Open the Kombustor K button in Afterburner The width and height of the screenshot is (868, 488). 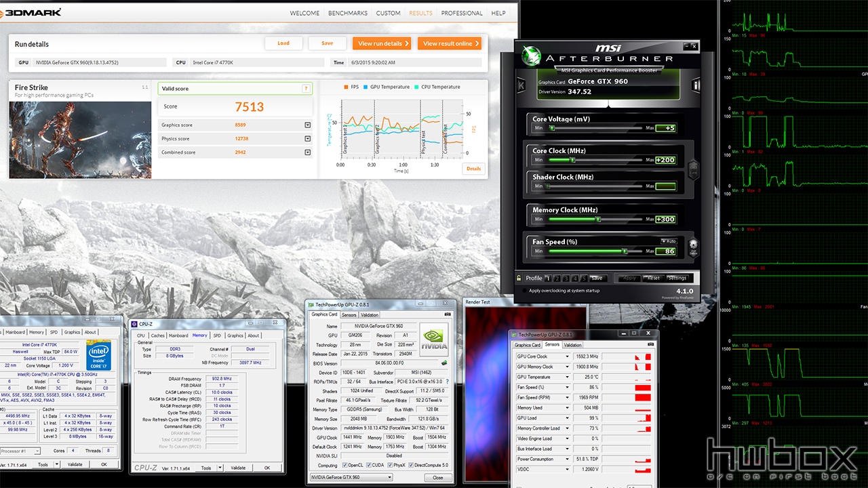coord(521,85)
